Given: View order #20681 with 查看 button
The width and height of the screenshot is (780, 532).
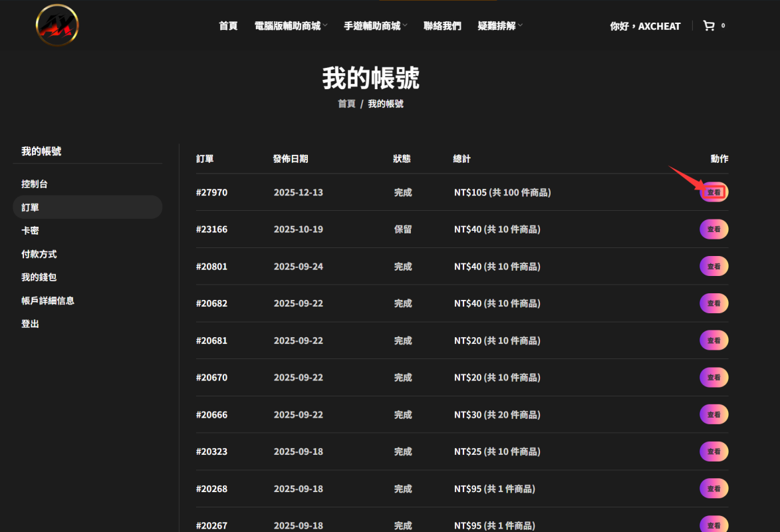Looking at the screenshot, I should pos(714,340).
